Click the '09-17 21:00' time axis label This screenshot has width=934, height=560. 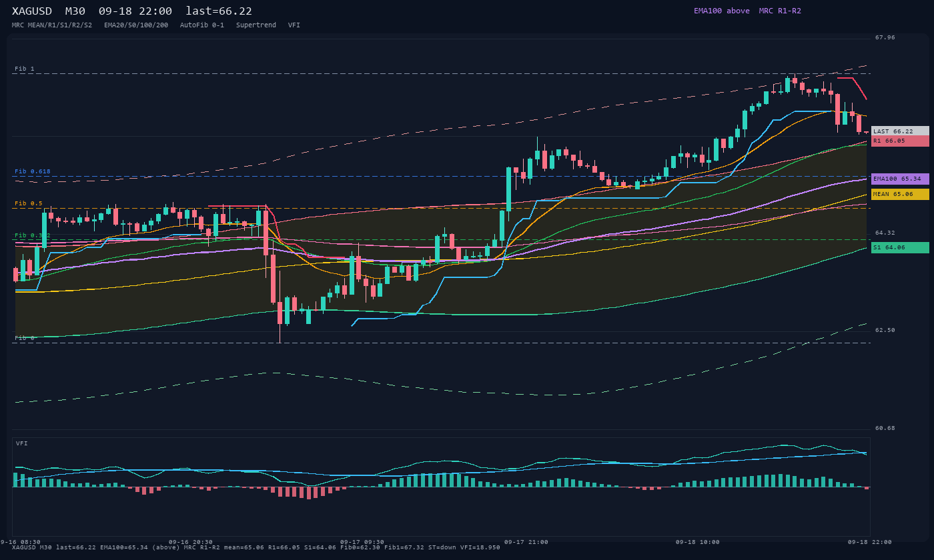(x=526, y=542)
